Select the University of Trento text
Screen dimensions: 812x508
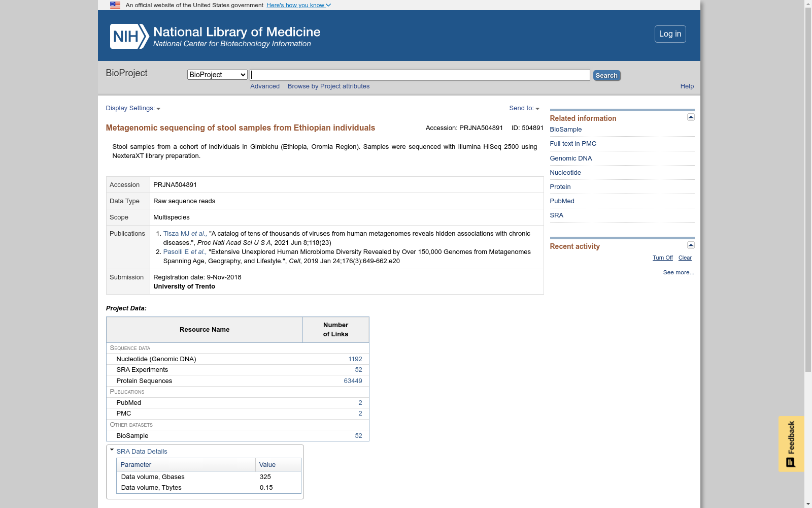click(184, 287)
